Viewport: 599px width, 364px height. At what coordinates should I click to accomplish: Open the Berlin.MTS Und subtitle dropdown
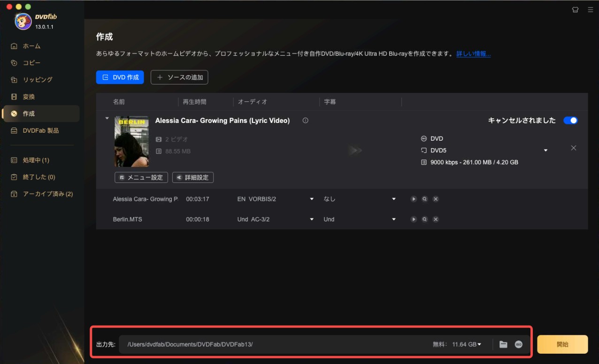tap(394, 219)
